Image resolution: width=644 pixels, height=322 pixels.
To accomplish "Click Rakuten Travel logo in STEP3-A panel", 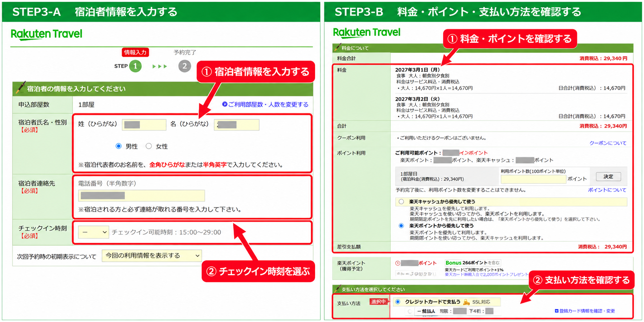I will pyautogui.click(x=46, y=34).
